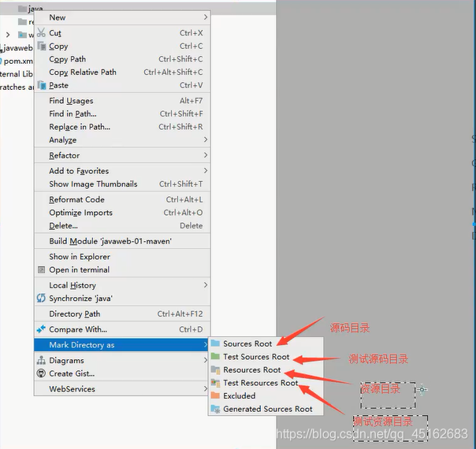Click the Test Resources Root folder icon
The width and height of the screenshot is (476, 449).
pos(215,383)
